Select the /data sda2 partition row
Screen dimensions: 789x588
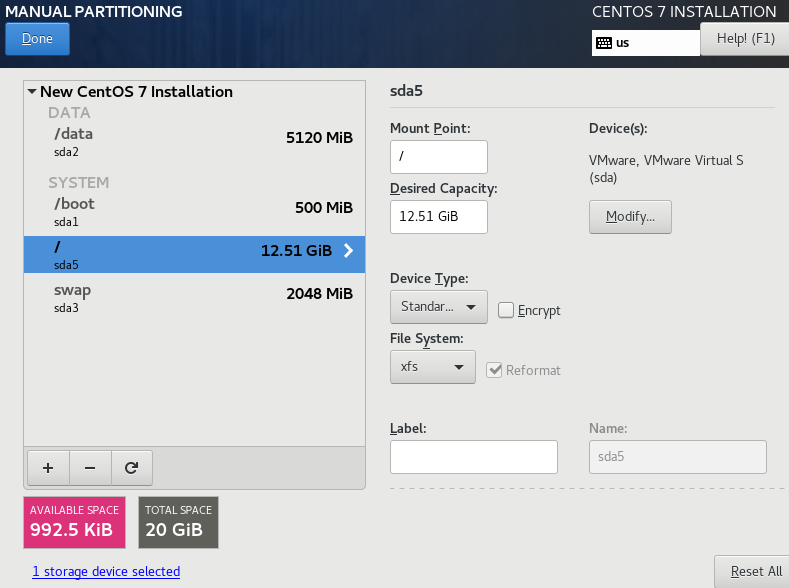tap(194, 142)
